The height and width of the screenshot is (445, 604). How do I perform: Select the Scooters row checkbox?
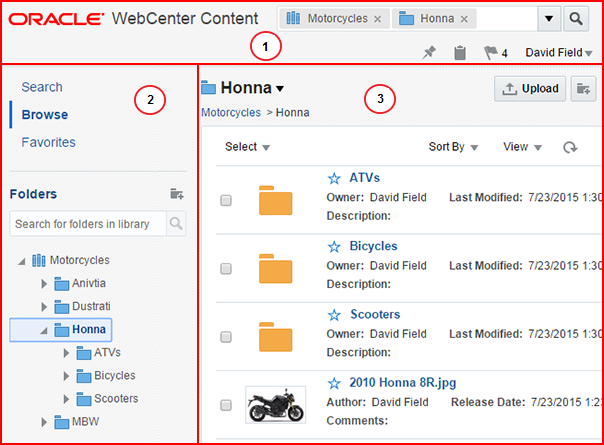tap(226, 336)
